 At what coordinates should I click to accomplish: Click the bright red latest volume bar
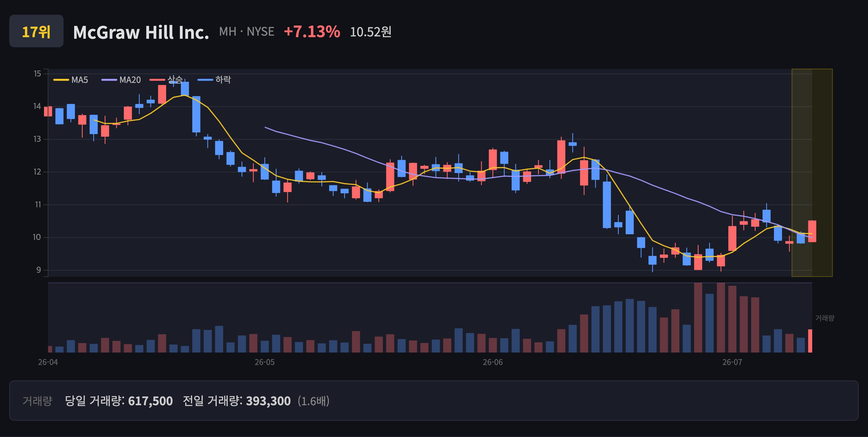pos(810,341)
